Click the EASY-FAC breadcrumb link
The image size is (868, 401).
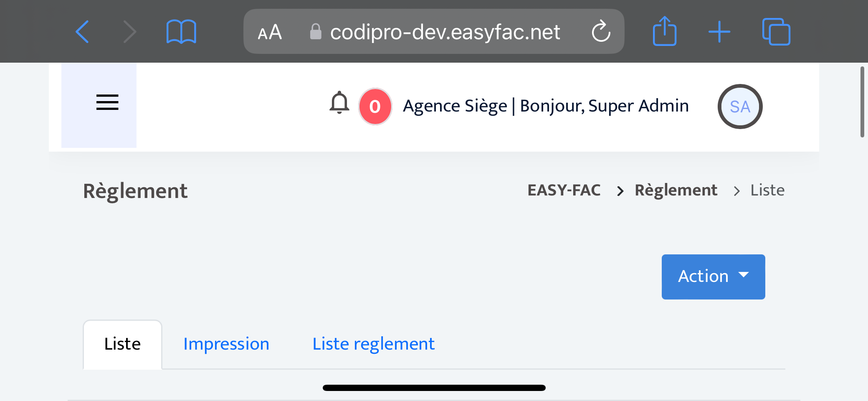coord(564,190)
